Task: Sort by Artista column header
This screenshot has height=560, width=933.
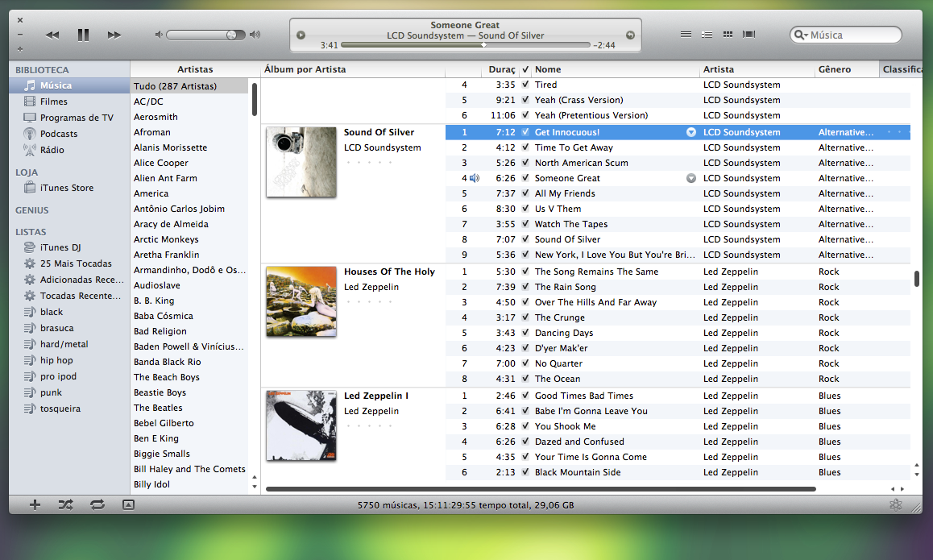Action: coord(757,69)
